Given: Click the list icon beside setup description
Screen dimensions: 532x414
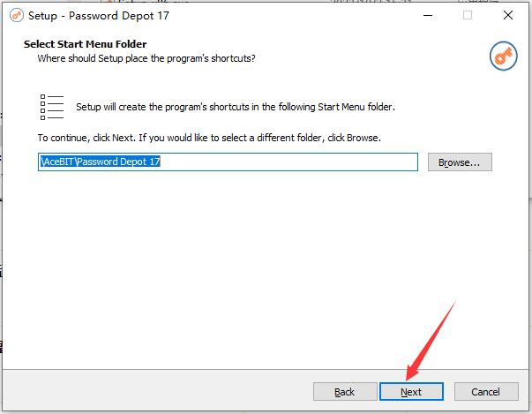Looking at the screenshot, I should [52, 107].
